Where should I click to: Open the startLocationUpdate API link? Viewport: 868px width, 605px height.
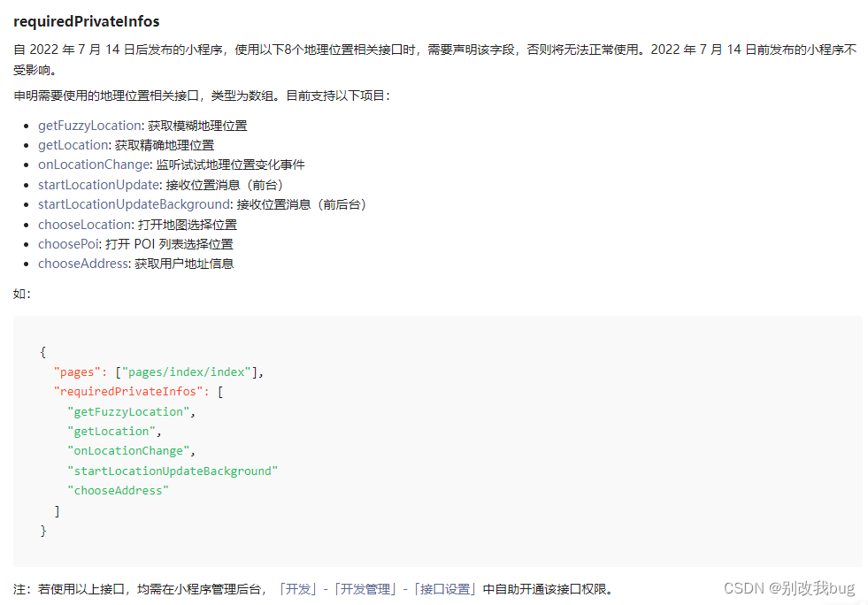point(98,184)
